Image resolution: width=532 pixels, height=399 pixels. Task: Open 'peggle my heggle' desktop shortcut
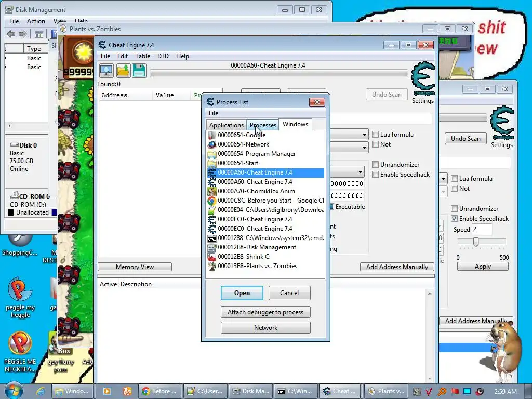20,297
